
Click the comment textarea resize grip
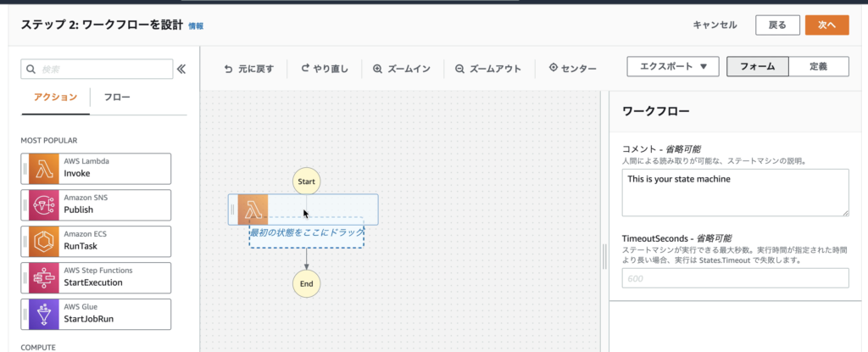click(x=845, y=213)
